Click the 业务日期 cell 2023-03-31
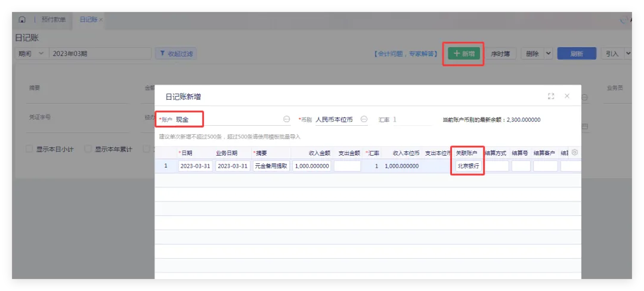This screenshot has width=644, height=291. (233, 166)
